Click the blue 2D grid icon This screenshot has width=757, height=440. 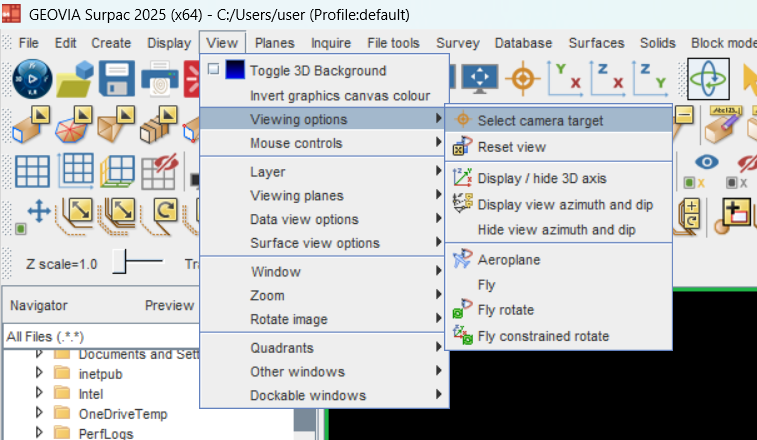click(x=32, y=171)
